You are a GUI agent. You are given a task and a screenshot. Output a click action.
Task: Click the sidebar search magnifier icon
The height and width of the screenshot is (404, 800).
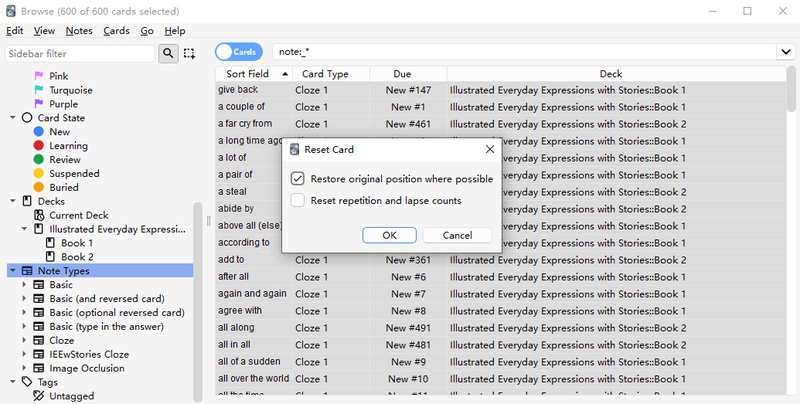click(x=168, y=53)
